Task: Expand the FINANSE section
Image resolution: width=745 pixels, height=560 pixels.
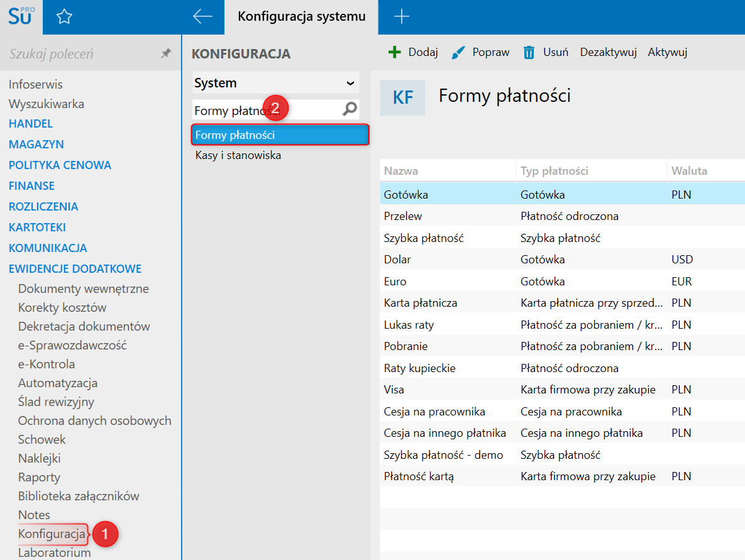Action: click(32, 185)
